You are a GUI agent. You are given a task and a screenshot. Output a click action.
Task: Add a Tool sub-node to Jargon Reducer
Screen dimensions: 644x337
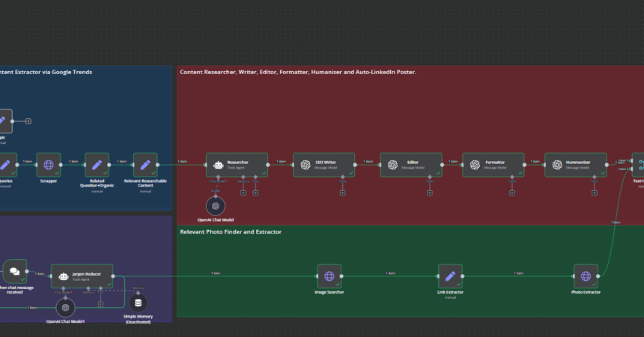pos(100,304)
